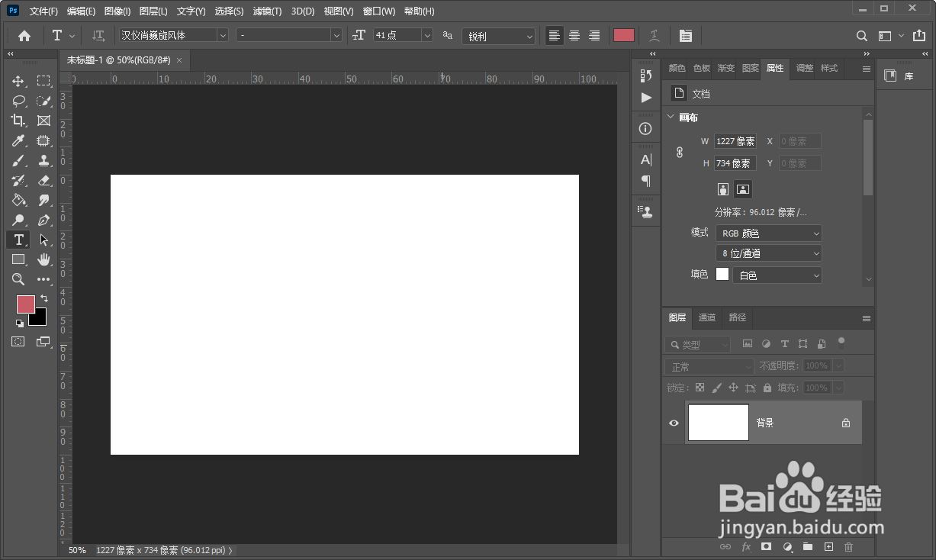Click the Delete layer trash icon
This screenshot has height=560, width=936.
click(849, 547)
